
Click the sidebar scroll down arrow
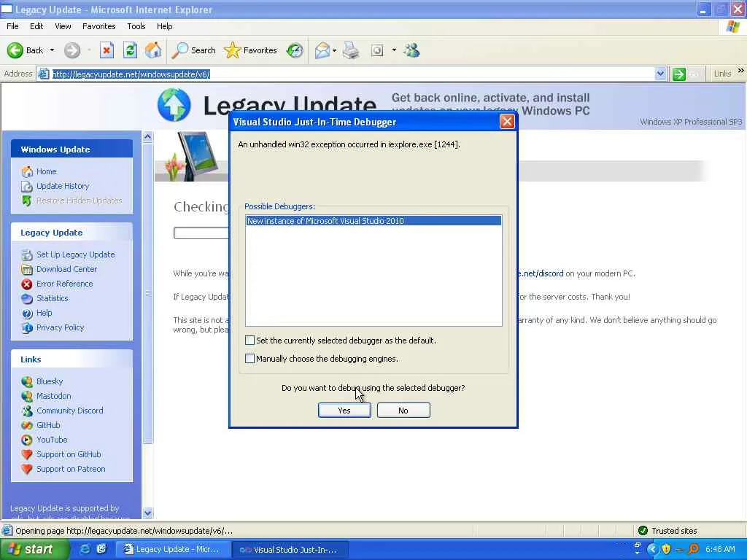click(147, 513)
